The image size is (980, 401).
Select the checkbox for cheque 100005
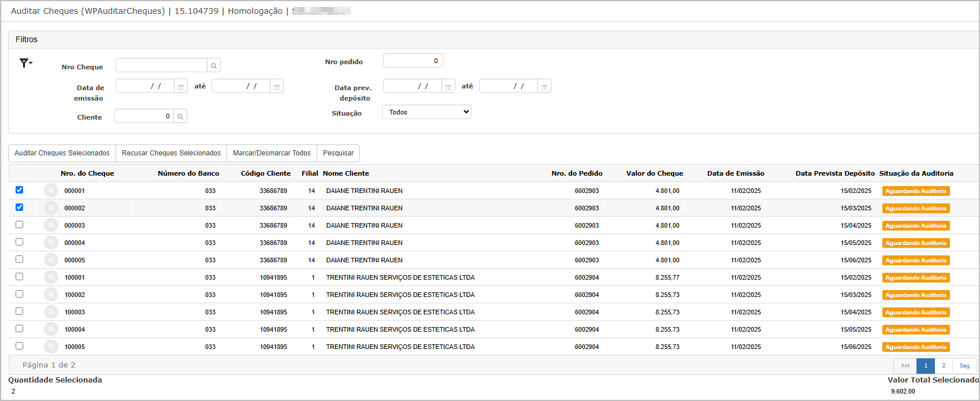[x=19, y=346]
